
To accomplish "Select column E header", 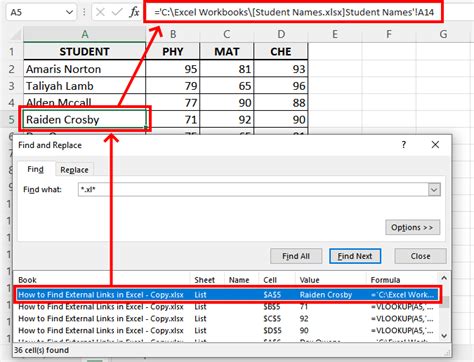I will pyautogui.click(x=335, y=34).
